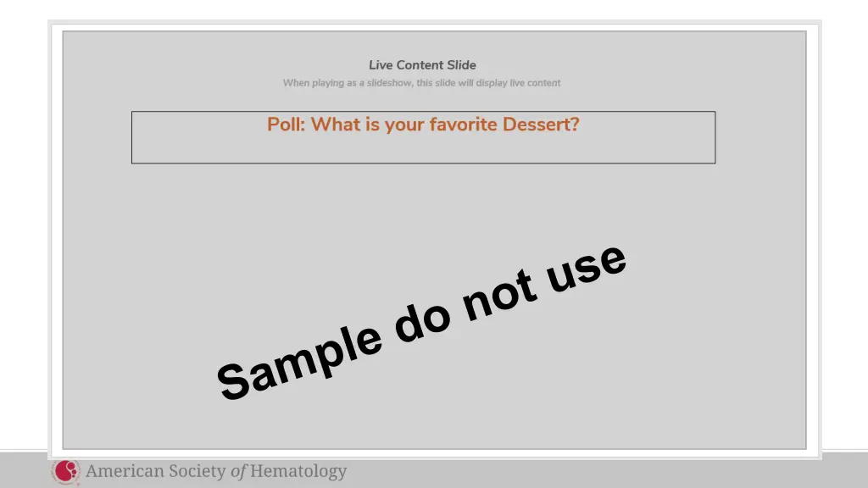Viewport: 868px width, 488px height.
Task: Click the slideshow live content subtitle text
Action: click(x=421, y=83)
